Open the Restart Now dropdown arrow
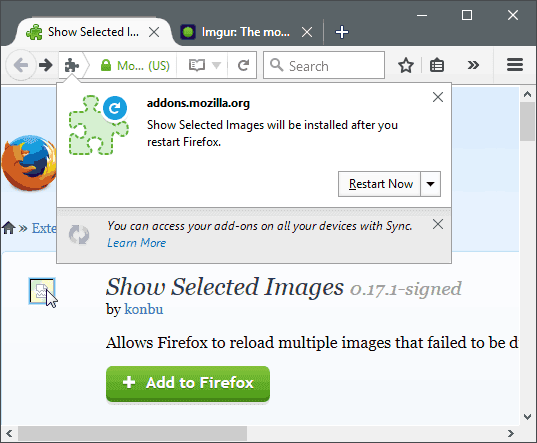This screenshot has height=443, width=537. [430, 184]
